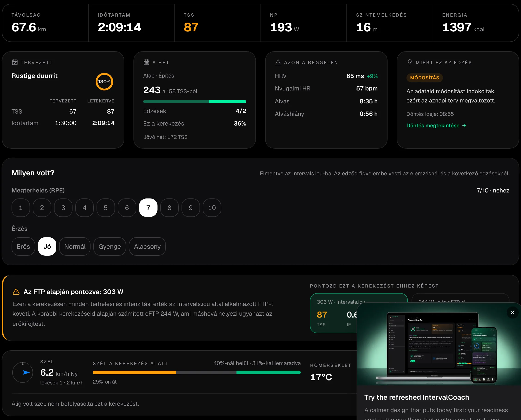Viewport: 521px width, 420px height.
Task: Select RPE rating 1
Action: tap(21, 208)
